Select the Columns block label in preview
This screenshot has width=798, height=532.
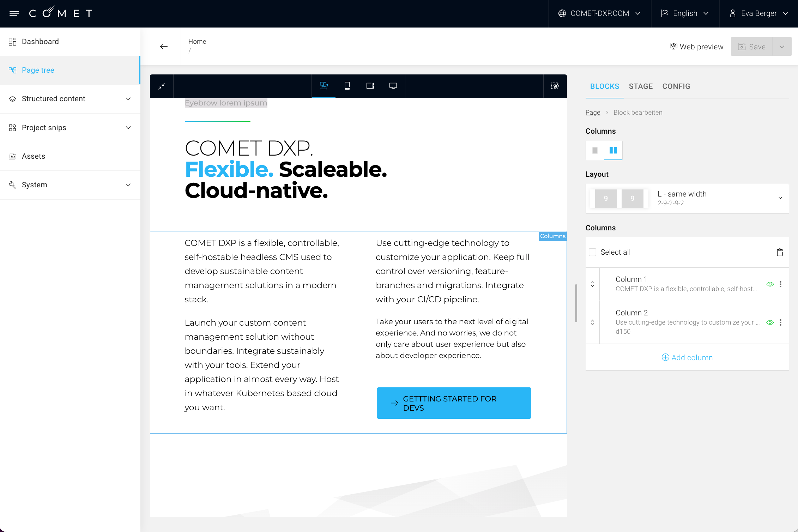(x=553, y=236)
